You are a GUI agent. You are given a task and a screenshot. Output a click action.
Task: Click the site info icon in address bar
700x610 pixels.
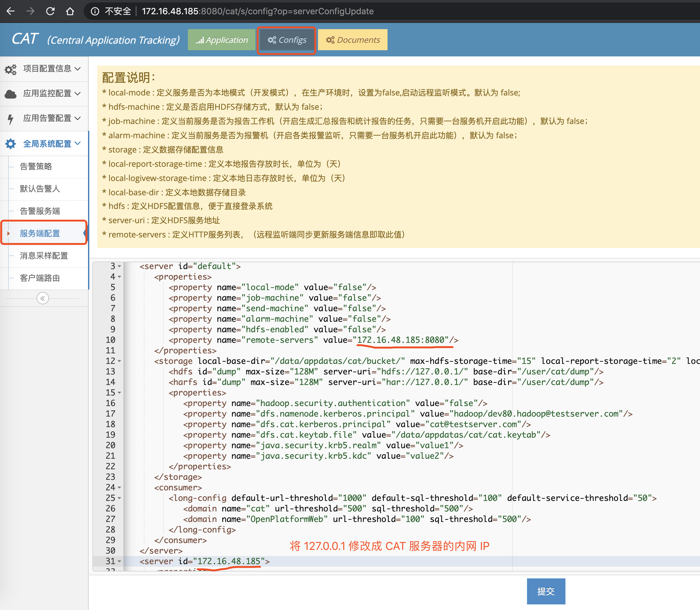click(95, 11)
